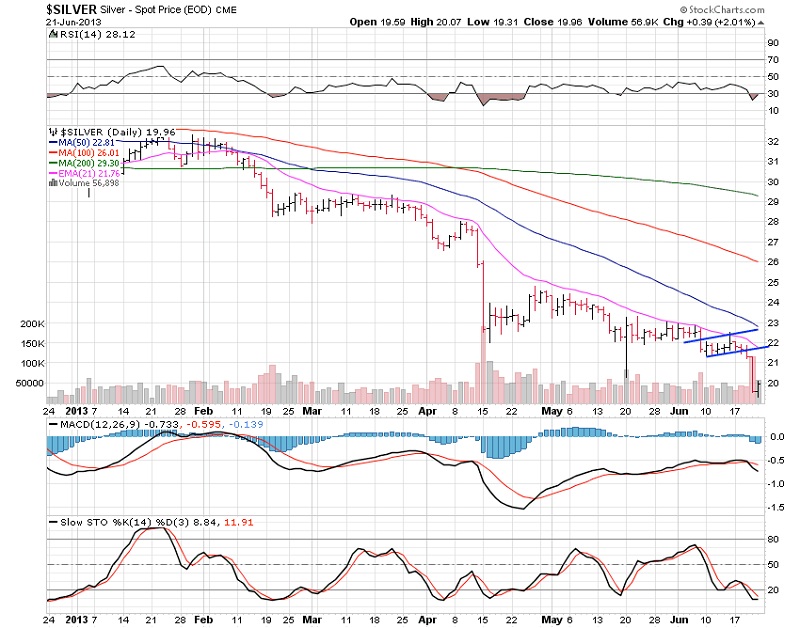This screenshot has width=800, height=628.
Task: Click the MA(50) 22.81 legend text
Action: [x=86, y=143]
